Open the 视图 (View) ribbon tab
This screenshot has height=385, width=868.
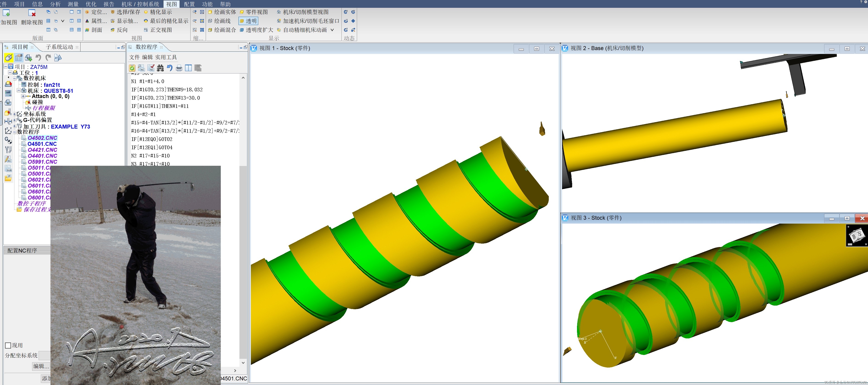pyautogui.click(x=172, y=4)
